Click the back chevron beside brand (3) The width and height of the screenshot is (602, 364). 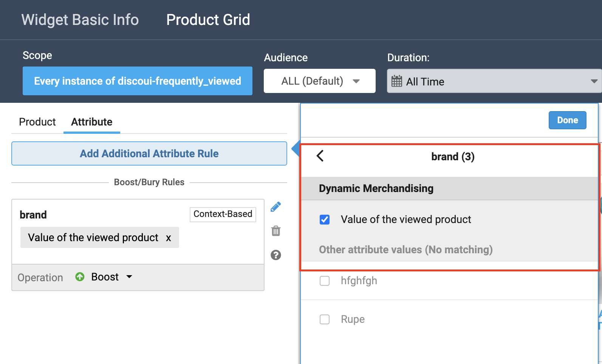point(320,156)
